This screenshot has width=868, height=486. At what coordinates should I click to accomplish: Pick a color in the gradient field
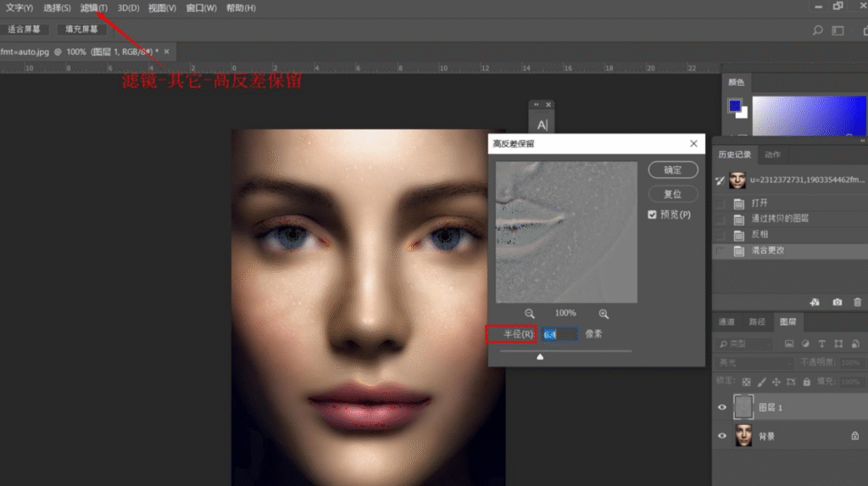(809, 115)
